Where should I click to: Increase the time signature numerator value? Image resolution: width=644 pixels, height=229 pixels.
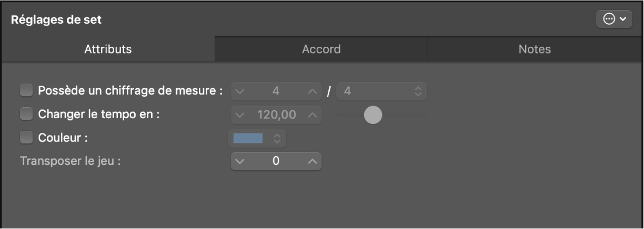(x=312, y=91)
